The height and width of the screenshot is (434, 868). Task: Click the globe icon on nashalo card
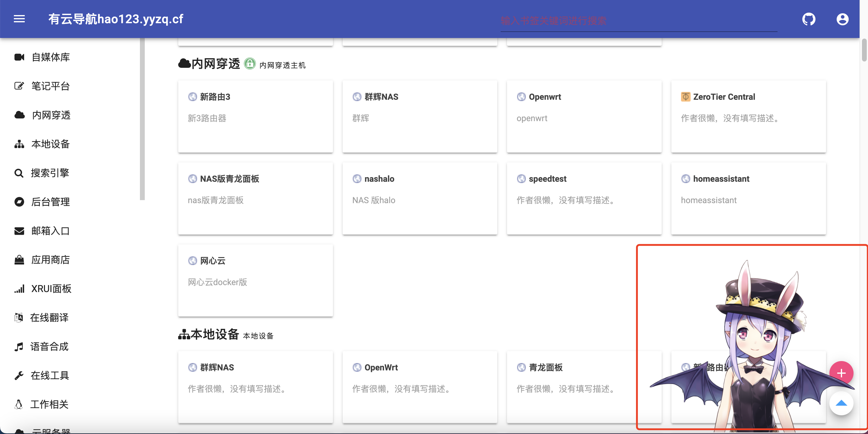tap(357, 179)
